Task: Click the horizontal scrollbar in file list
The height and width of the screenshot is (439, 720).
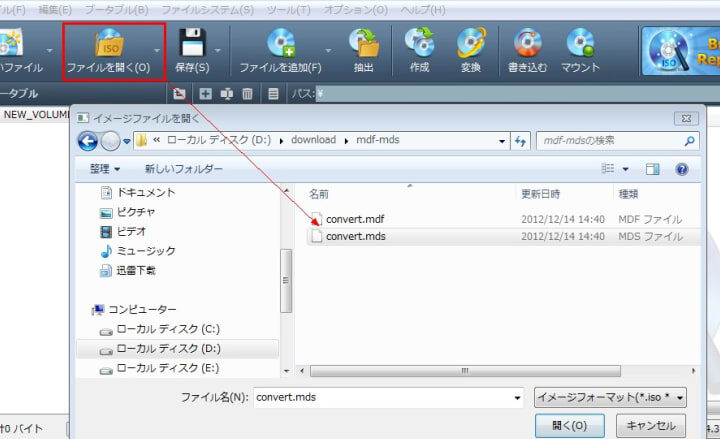Action: [x=465, y=371]
